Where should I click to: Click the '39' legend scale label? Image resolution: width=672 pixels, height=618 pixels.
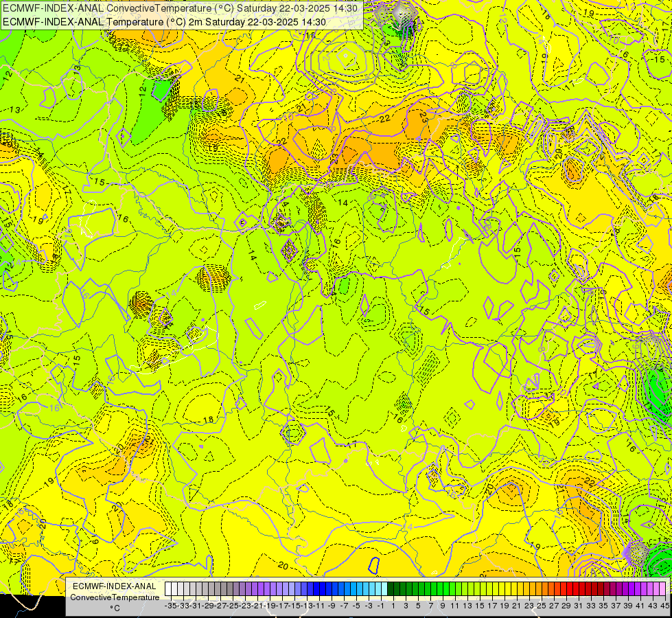(x=628, y=606)
